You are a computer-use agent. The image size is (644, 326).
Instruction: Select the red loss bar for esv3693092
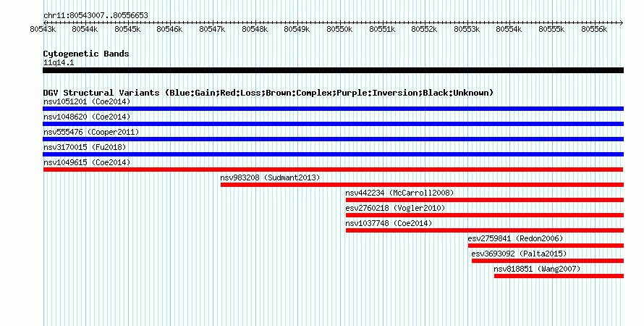click(548, 261)
